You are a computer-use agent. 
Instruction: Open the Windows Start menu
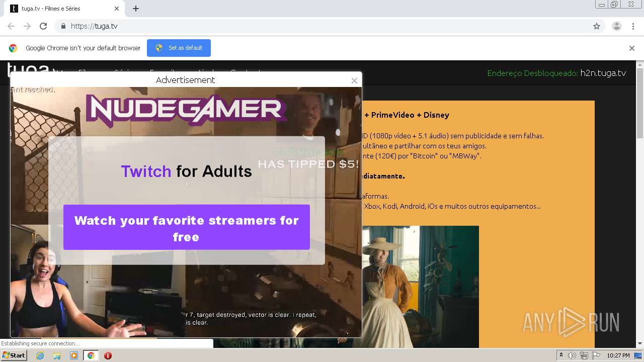[x=14, y=355]
